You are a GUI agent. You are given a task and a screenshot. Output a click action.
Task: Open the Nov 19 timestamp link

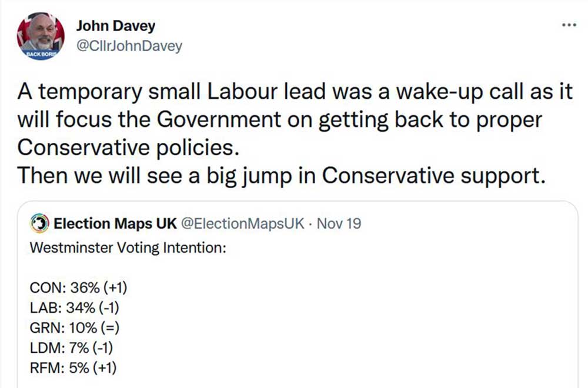tap(339, 223)
